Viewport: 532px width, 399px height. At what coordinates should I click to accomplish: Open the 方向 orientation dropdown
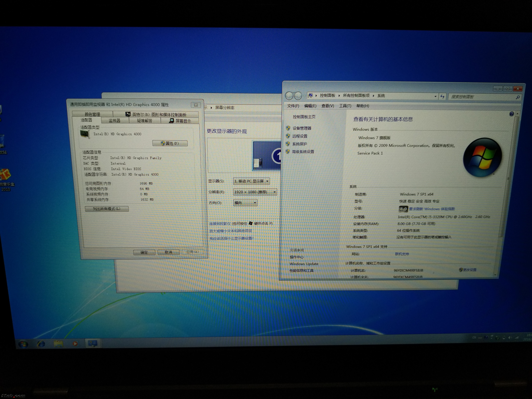(x=245, y=203)
